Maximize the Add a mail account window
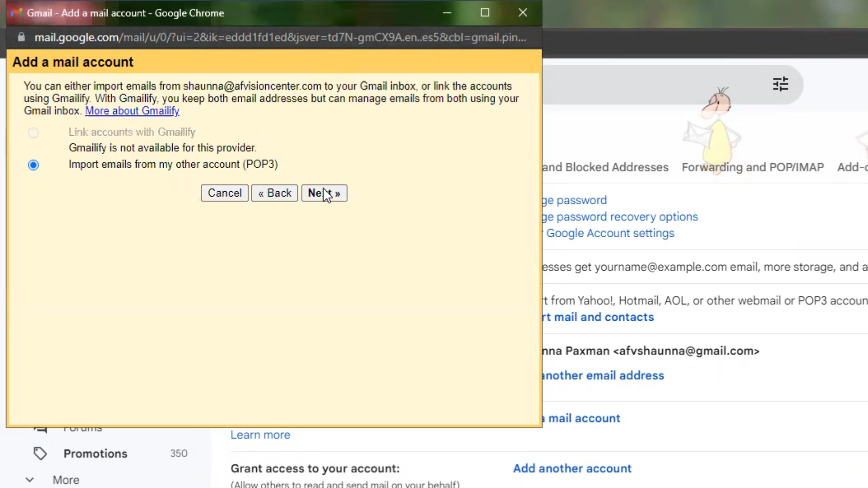This screenshot has width=868, height=488. [x=485, y=13]
